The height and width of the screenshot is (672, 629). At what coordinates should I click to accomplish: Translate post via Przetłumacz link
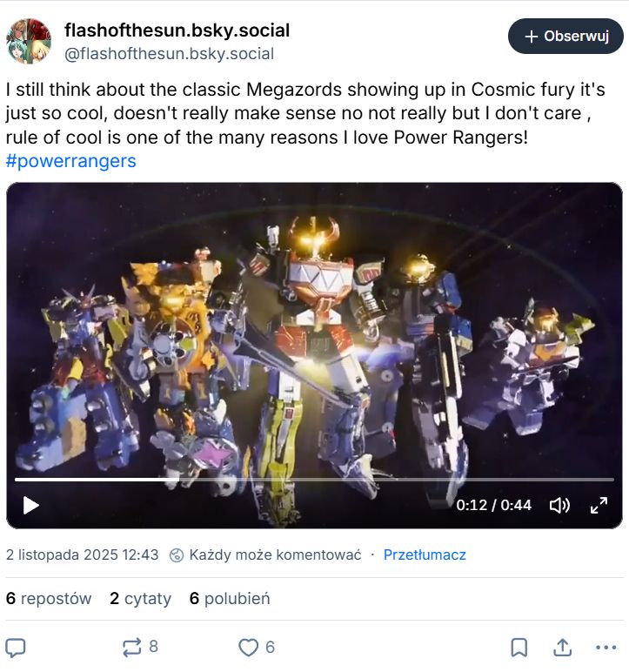pyautogui.click(x=425, y=554)
